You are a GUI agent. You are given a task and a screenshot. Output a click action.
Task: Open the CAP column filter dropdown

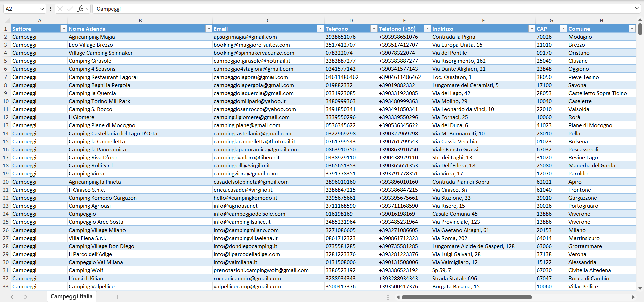(563, 29)
